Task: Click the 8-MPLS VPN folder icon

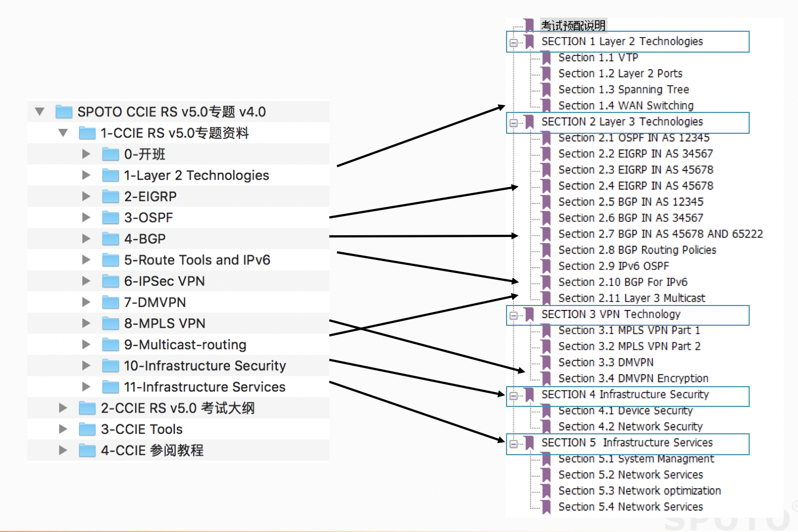Action: coord(111,324)
